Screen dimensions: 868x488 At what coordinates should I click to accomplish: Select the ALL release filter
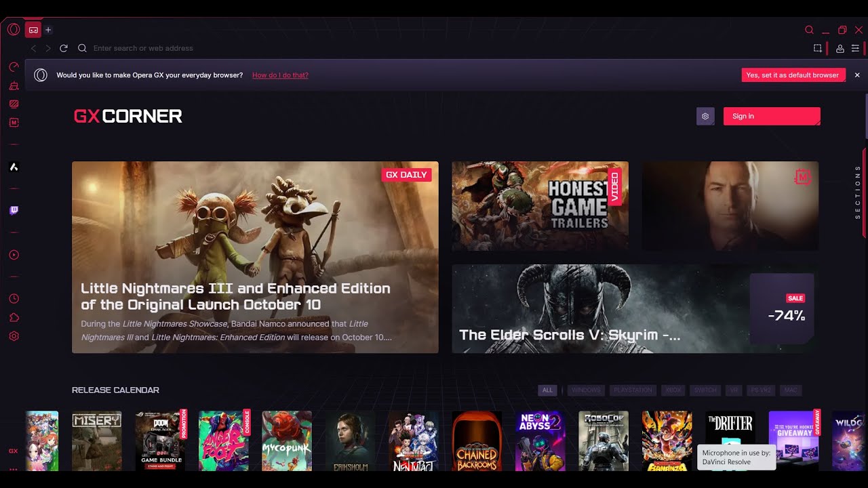point(548,390)
